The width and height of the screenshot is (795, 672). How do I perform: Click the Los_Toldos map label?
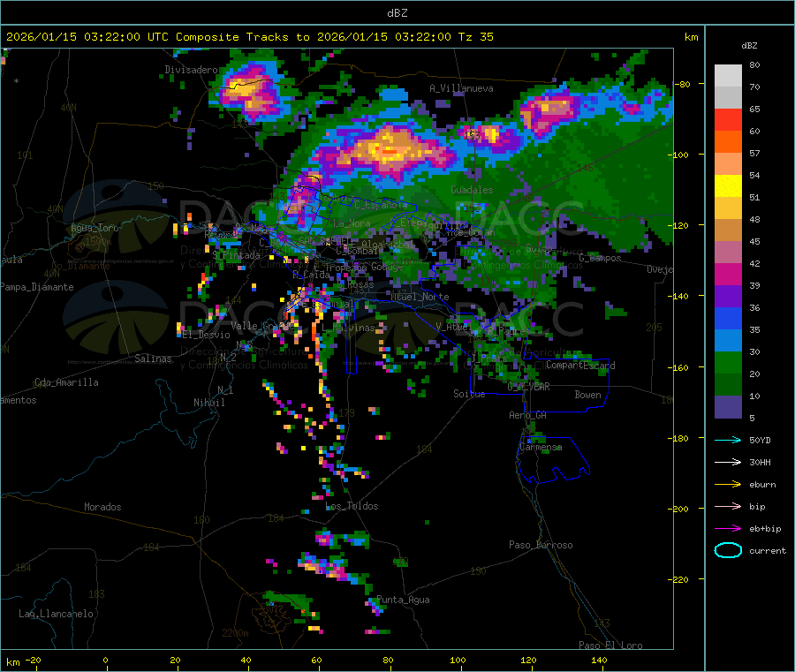(352, 506)
